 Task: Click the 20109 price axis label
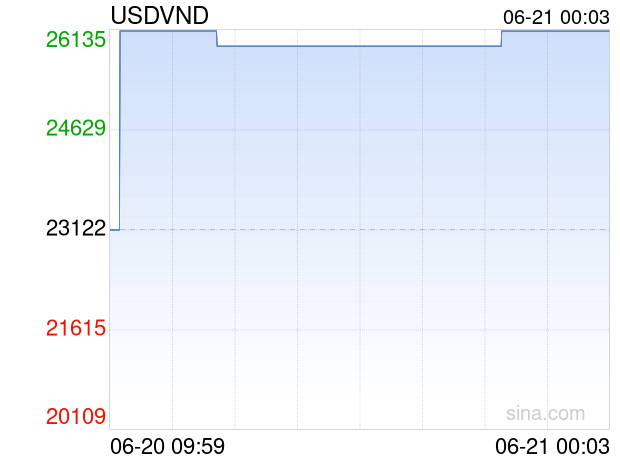click(76, 416)
